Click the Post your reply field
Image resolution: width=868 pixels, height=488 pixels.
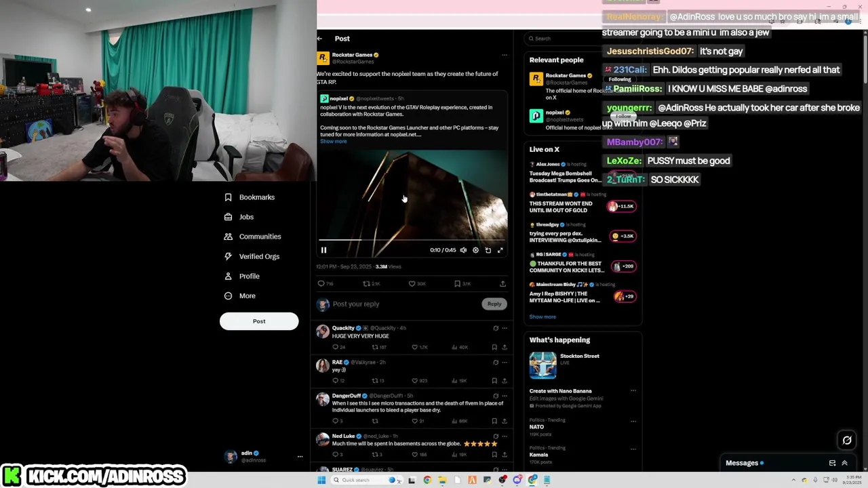[405, 304]
